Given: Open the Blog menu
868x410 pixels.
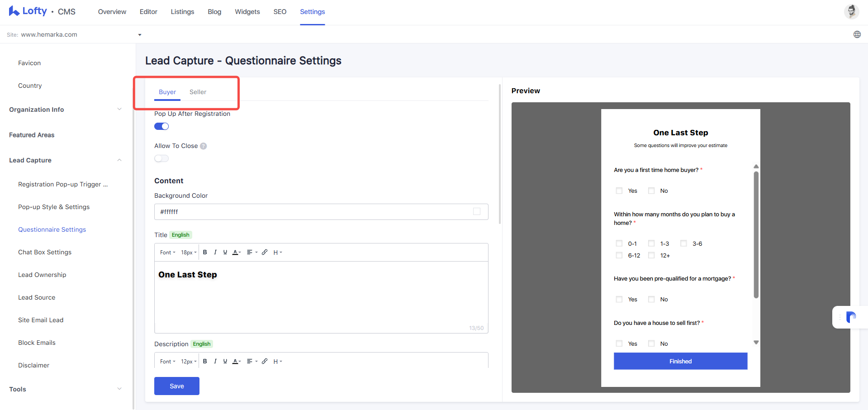Looking at the screenshot, I should (214, 12).
